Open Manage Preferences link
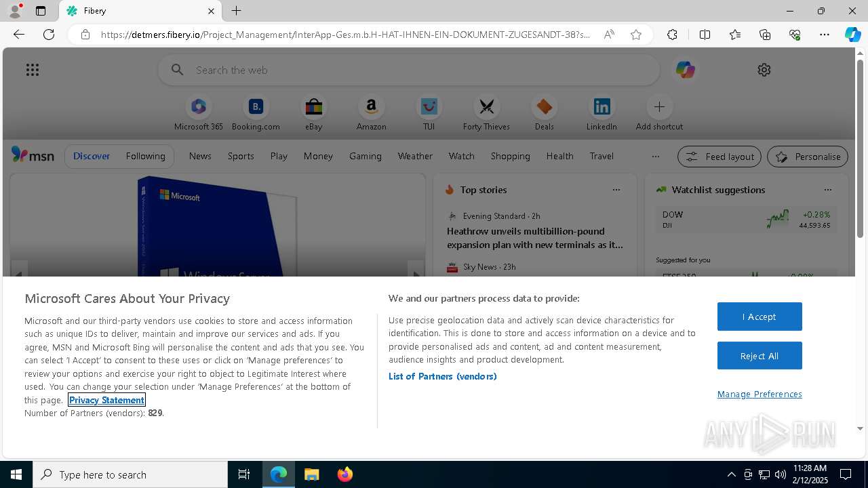Image resolution: width=868 pixels, height=488 pixels. (759, 394)
